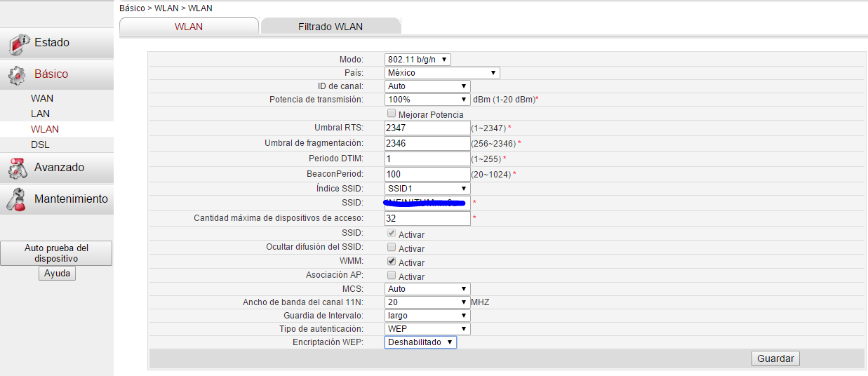868x376 pixels.
Task: Toggle Ocultar difusión del SSID checkbox
Action: click(x=392, y=248)
